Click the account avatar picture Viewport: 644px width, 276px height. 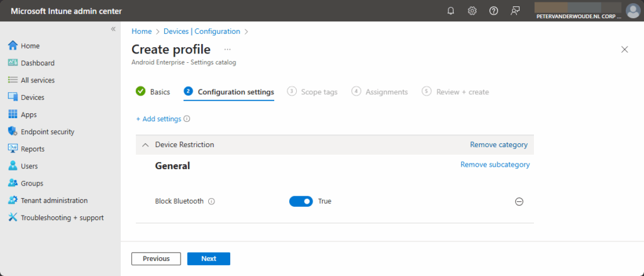[x=633, y=11]
